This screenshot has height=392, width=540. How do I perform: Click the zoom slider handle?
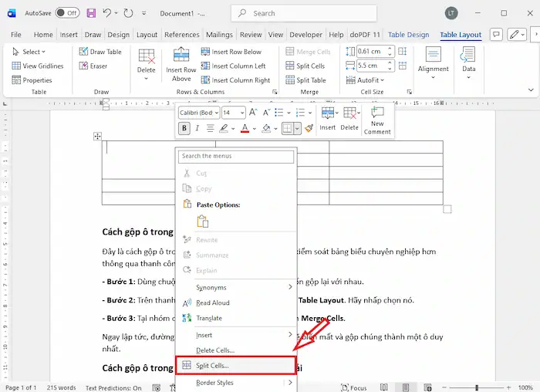[477, 387]
